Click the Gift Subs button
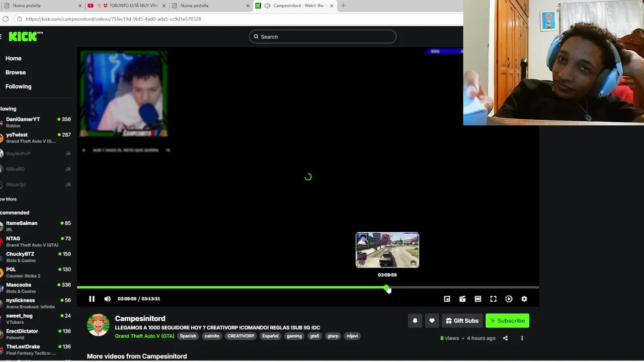 tap(462, 321)
